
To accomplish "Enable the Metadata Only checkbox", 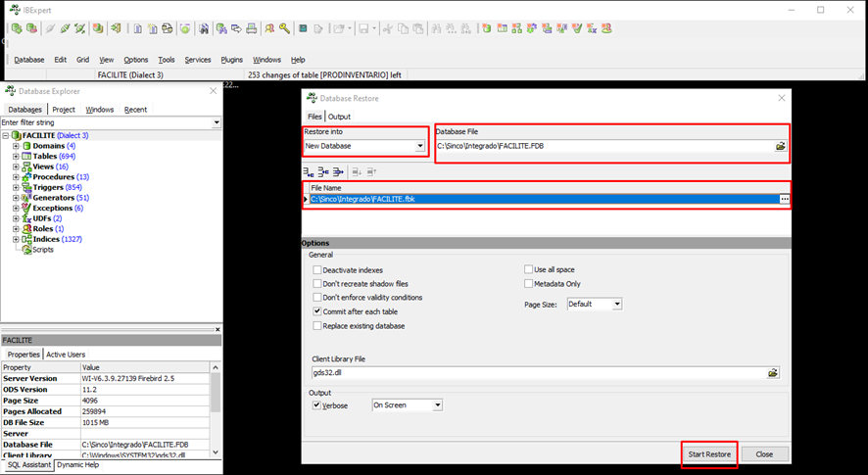I will [529, 284].
